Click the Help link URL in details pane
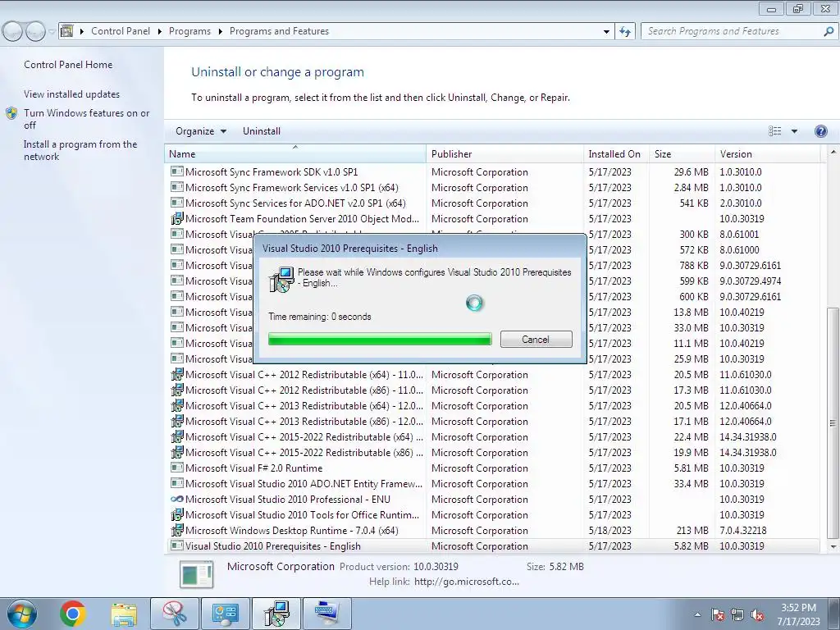Screen dimensions: 840x630 pyautogui.click(x=467, y=582)
